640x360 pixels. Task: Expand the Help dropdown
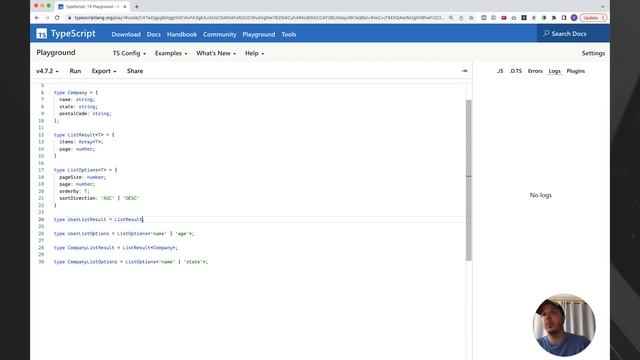tap(254, 53)
